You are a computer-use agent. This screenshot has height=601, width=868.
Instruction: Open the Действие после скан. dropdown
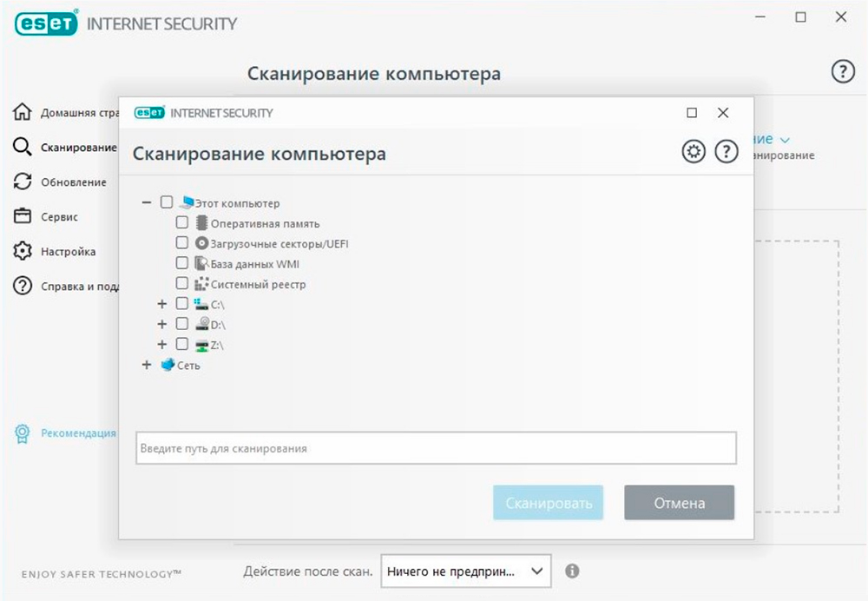pyautogui.click(x=466, y=571)
